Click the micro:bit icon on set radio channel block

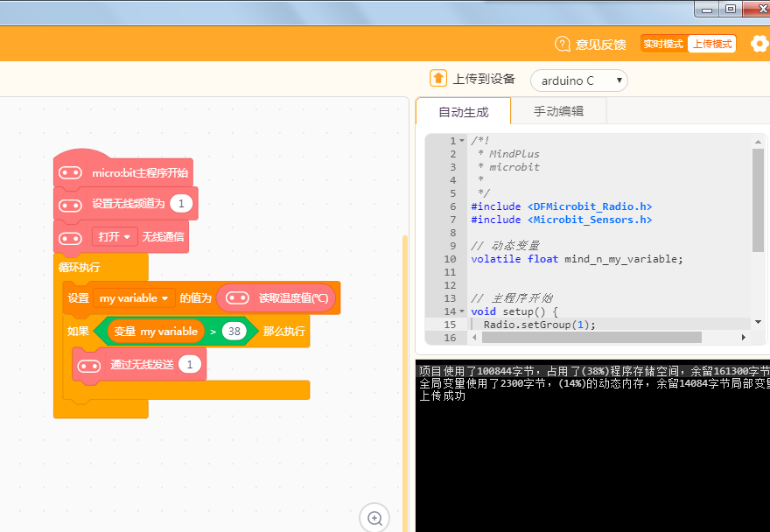coord(70,205)
